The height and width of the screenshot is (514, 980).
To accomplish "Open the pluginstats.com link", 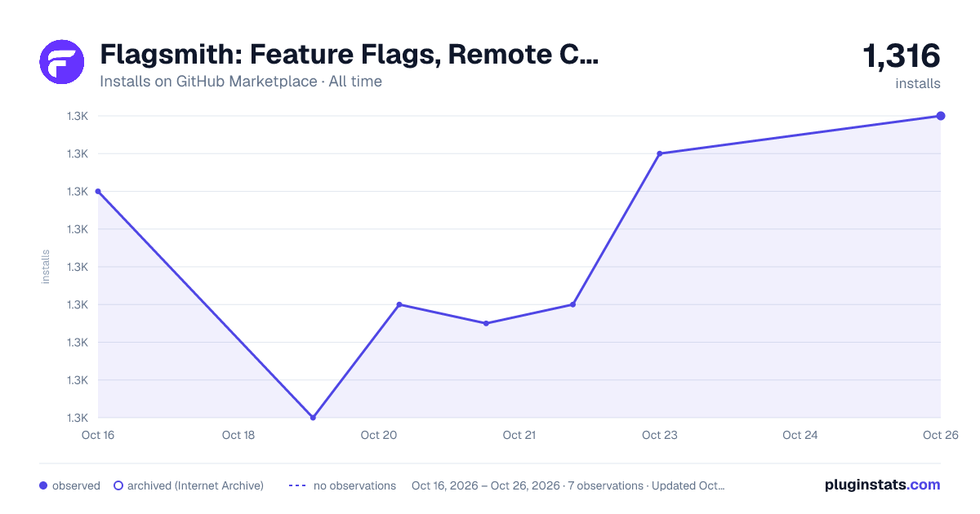I will click(883, 485).
